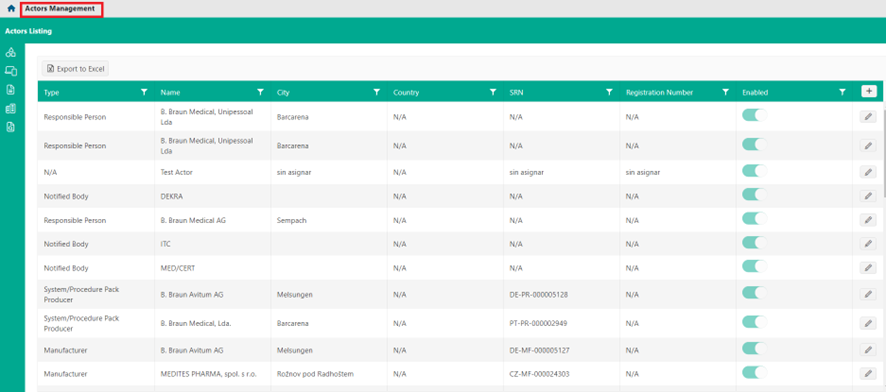The image size is (886, 392).
Task: Open the Type column filter
Action: tap(144, 92)
